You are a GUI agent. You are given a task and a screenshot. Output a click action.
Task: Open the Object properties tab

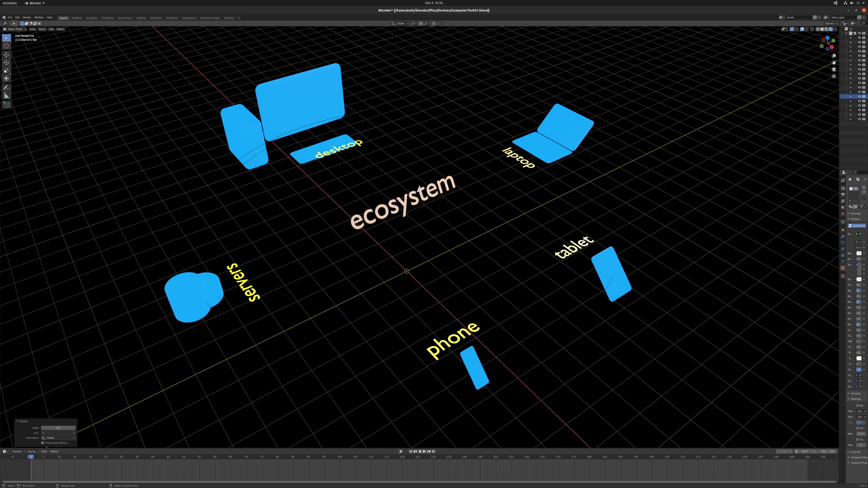tap(843, 230)
